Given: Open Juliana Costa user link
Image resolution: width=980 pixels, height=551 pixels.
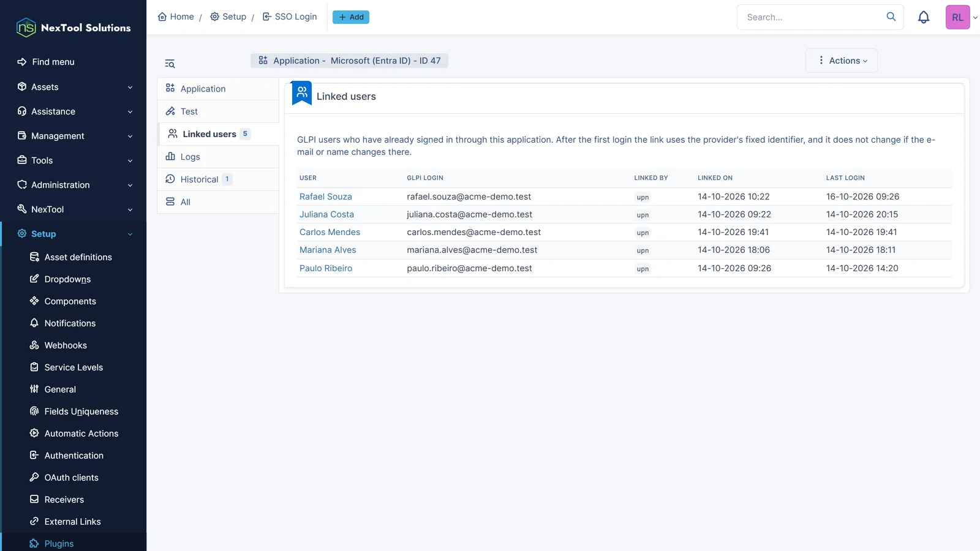Looking at the screenshot, I should point(326,214).
